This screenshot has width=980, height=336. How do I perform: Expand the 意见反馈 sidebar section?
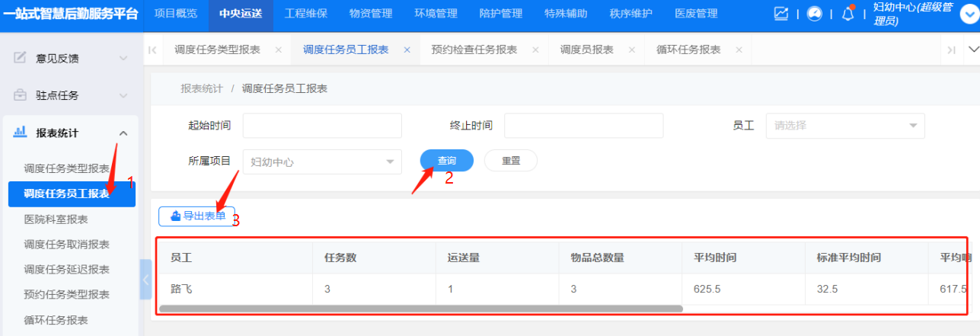coord(123,57)
